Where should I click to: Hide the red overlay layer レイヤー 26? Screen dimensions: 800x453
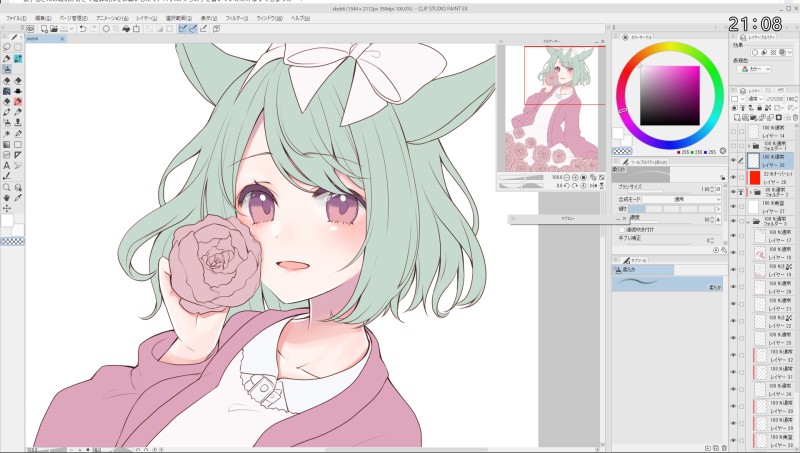point(734,178)
